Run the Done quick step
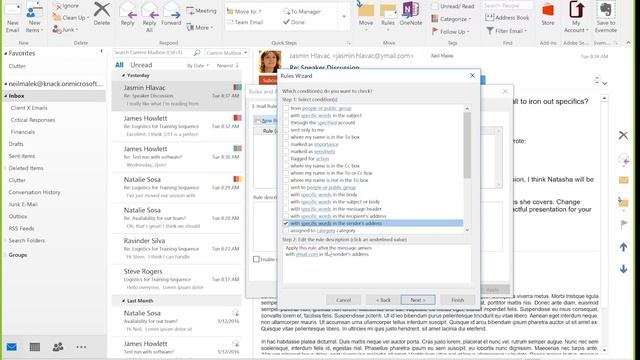The image size is (640, 360). (294, 22)
